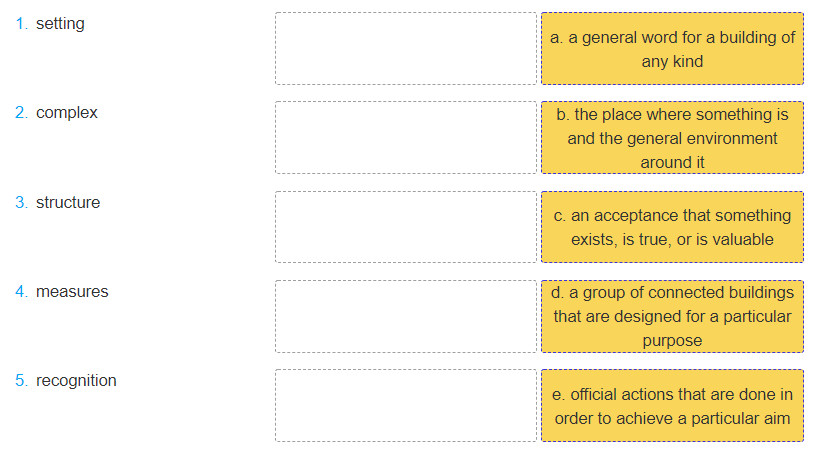Image resolution: width=816 pixels, height=454 pixels.
Task: Click the blue number 4 label
Action: (21, 291)
